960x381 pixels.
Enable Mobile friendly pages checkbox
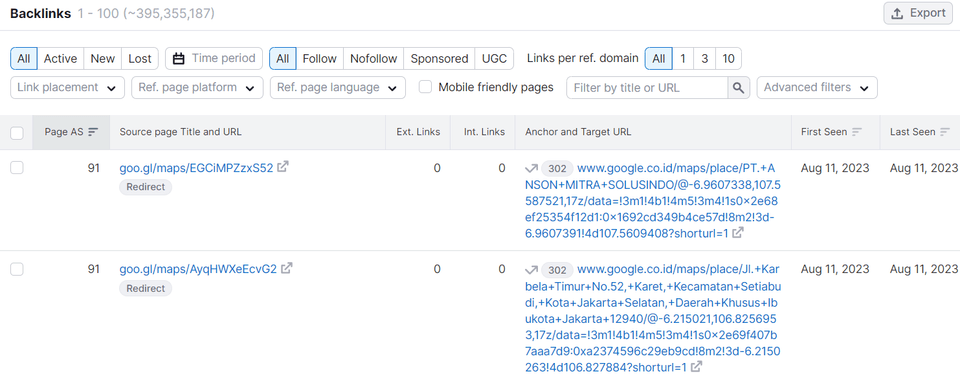[x=426, y=87]
